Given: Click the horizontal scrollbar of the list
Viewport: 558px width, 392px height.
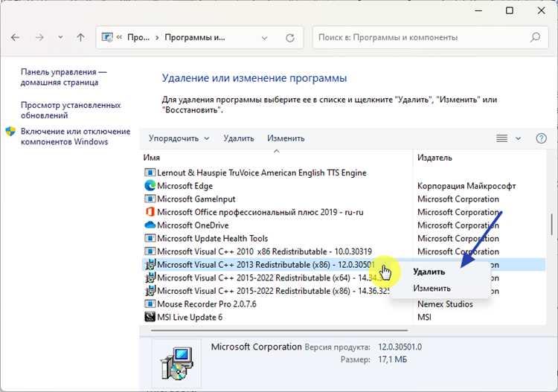Looking at the screenshot, I should (279, 330).
